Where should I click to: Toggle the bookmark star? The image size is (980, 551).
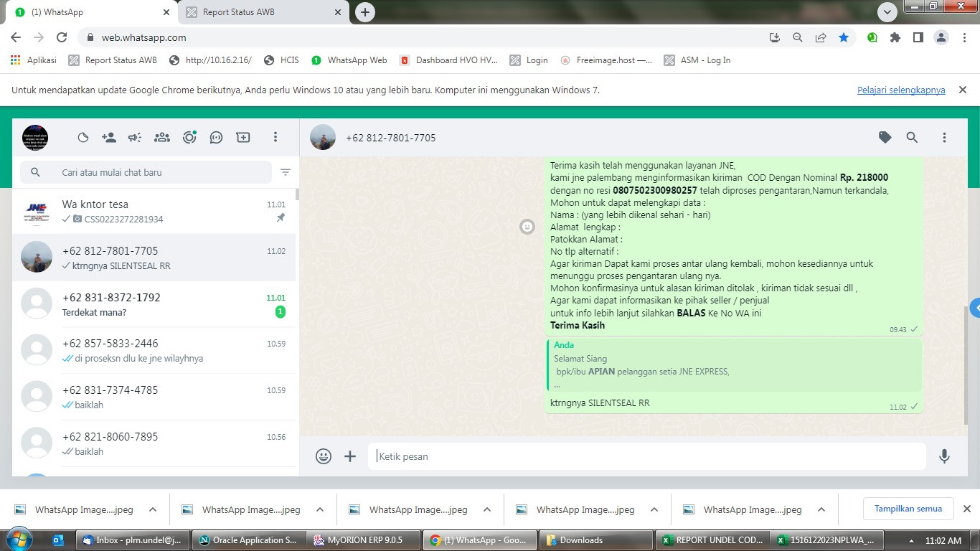(x=844, y=37)
